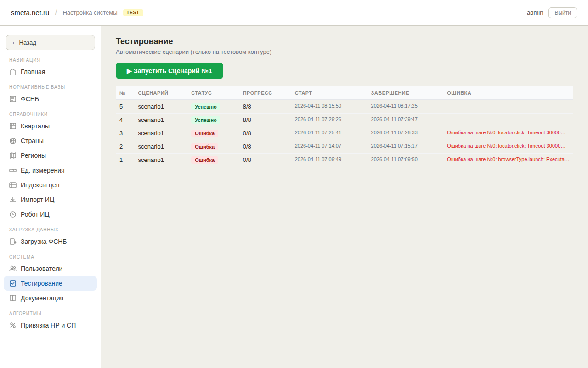This screenshot has height=368, width=588.
Task: Open the smeta.net.ru home link
Action: (x=30, y=12)
